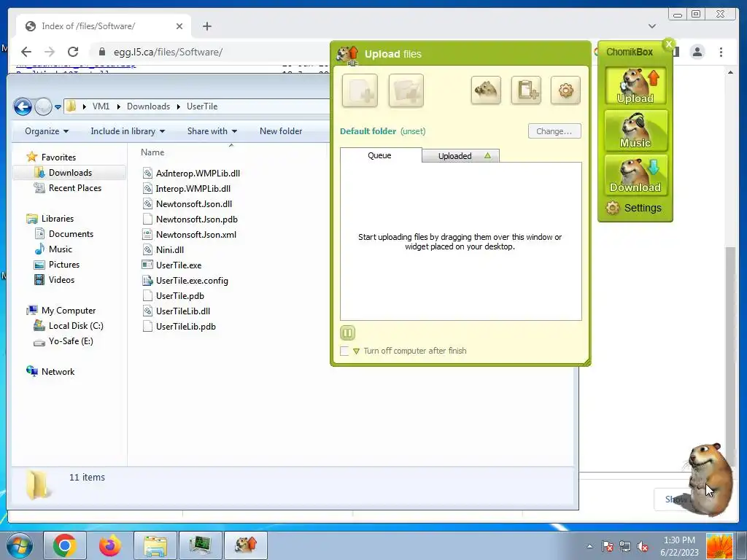Select file Newtonsoft.Json.dll

(194, 204)
